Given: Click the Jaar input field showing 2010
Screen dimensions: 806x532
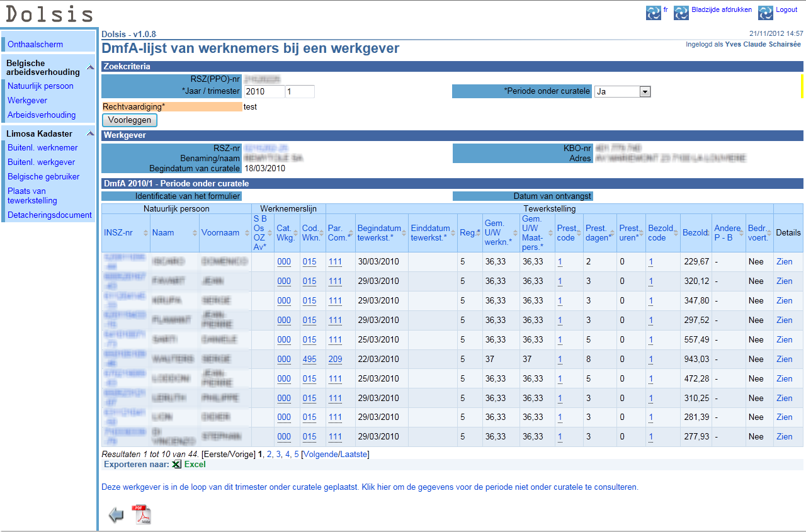Looking at the screenshot, I should coord(264,92).
